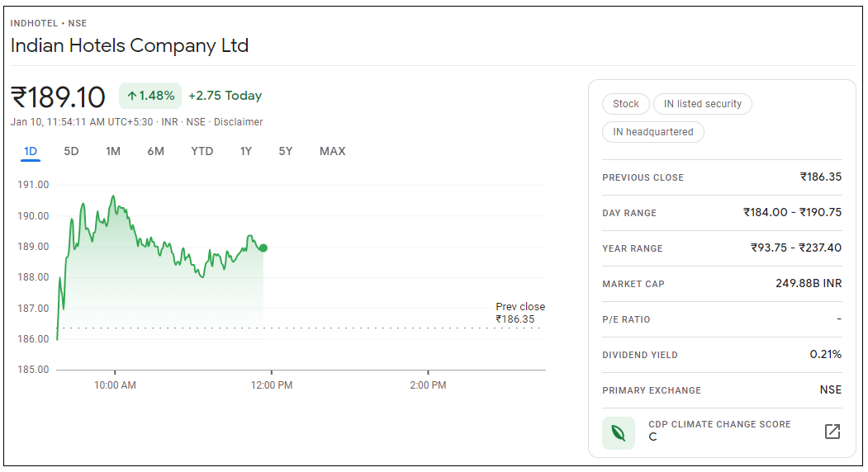Click the CDP CLIMATE CHANGE SCORE label

[719, 424]
